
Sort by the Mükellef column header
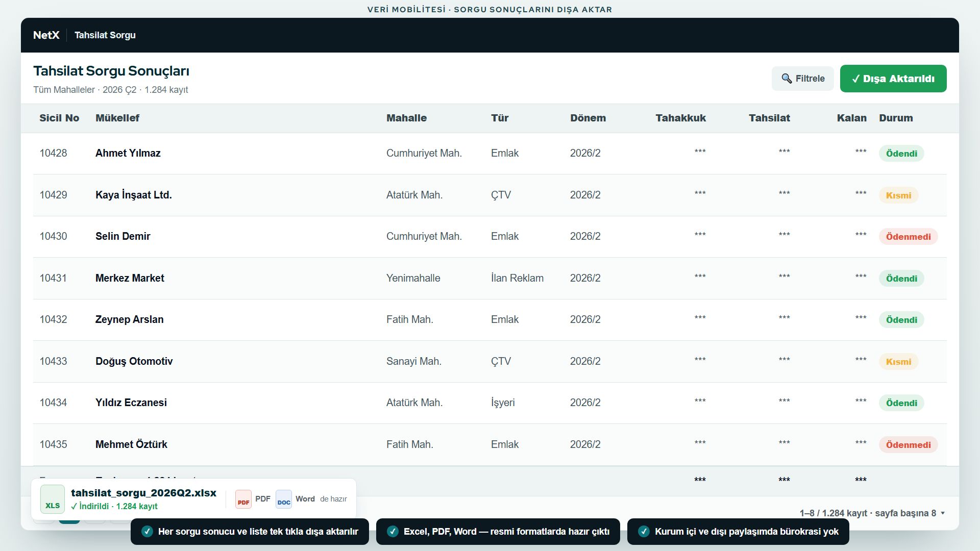point(117,118)
